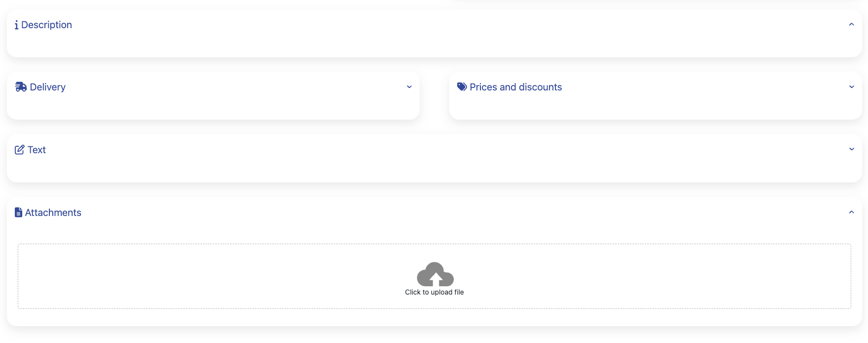Click the Delivery section title
868x343 pixels.
click(x=47, y=87)
